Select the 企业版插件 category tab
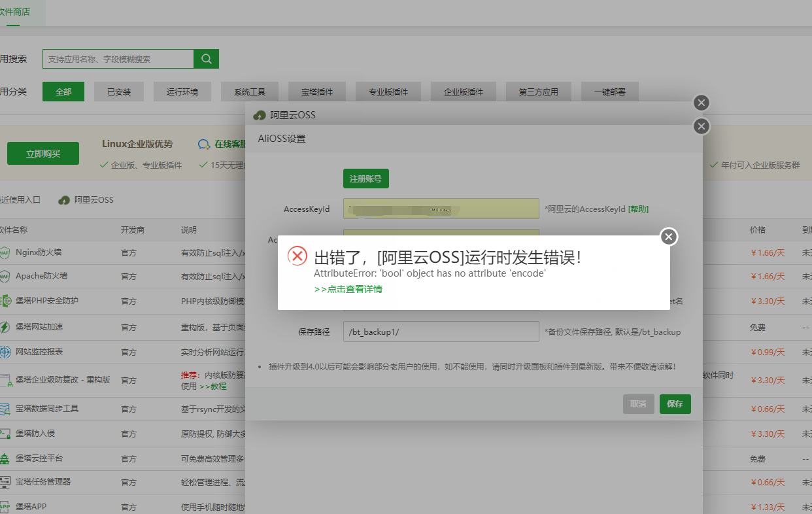Screen dimensions: 812x514 pos(464,92)
